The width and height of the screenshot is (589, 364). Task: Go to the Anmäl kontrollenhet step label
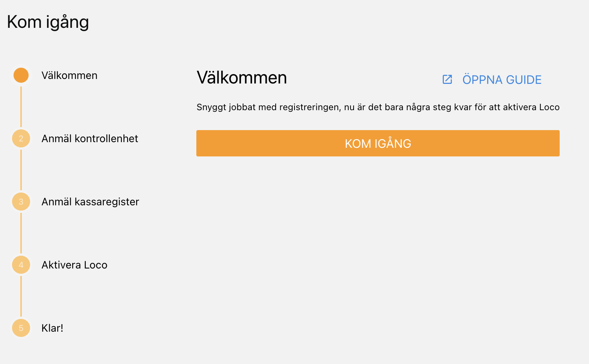tap(90, 138)
